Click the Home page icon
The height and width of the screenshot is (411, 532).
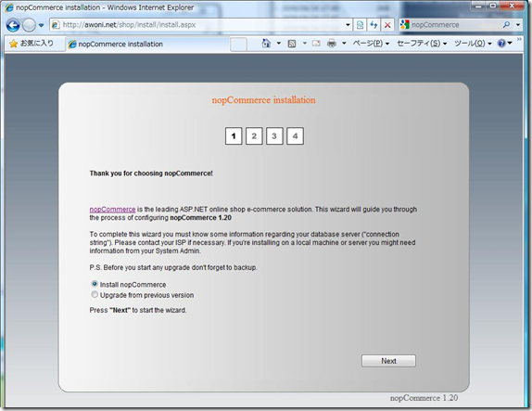266,43
